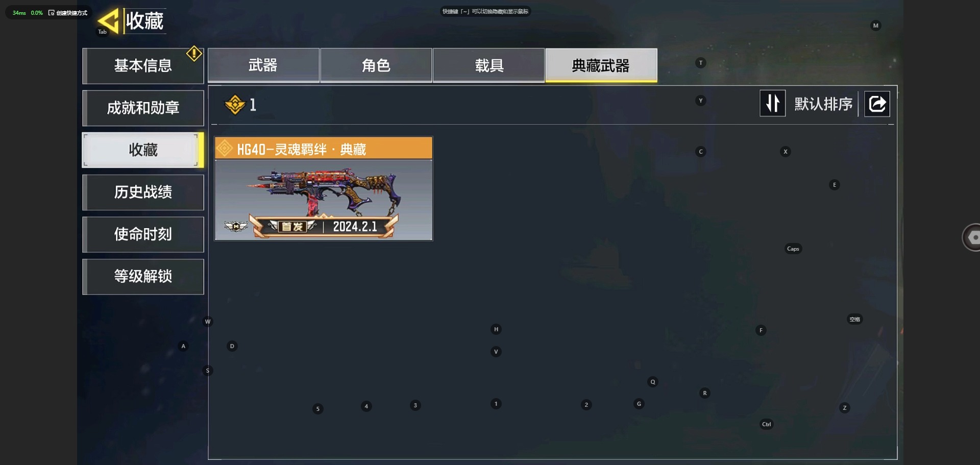The width and height of the screenshot is (980, 465).
Task: Open the 使命时刻 section
Action: pos(143,234)
